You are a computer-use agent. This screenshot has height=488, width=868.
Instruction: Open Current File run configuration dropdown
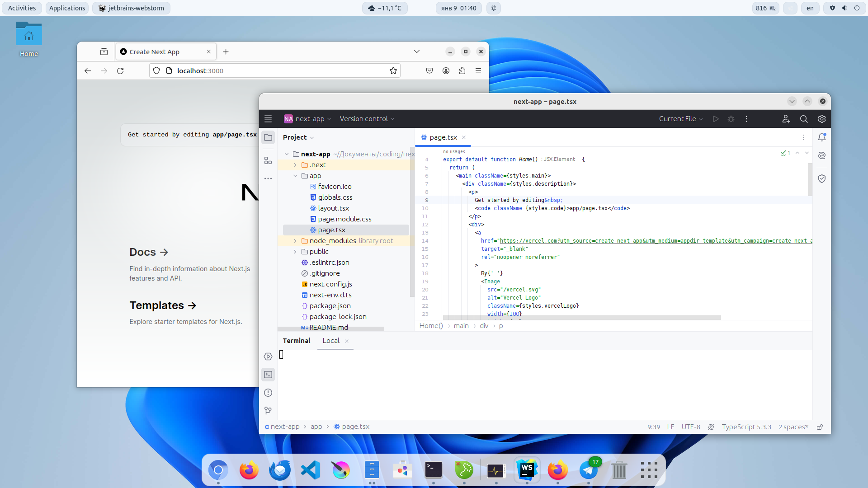(681, 119)
